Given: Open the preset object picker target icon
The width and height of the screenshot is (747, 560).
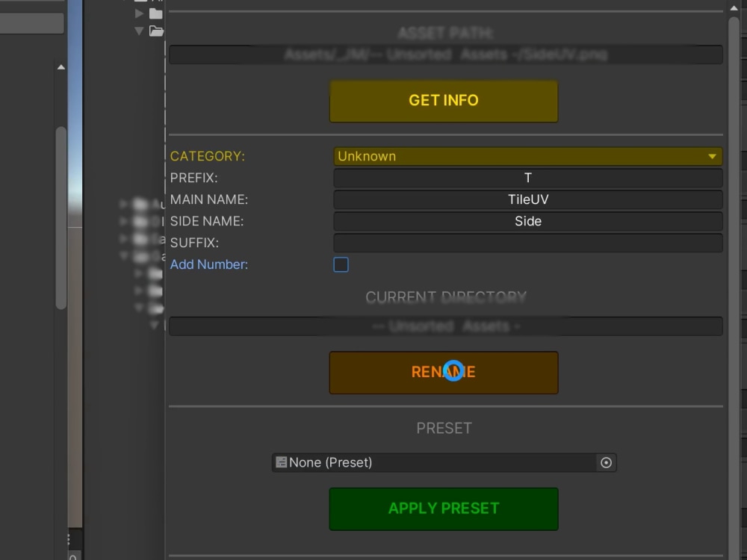Looking at the screenshot, I should [x=607, y=462].
